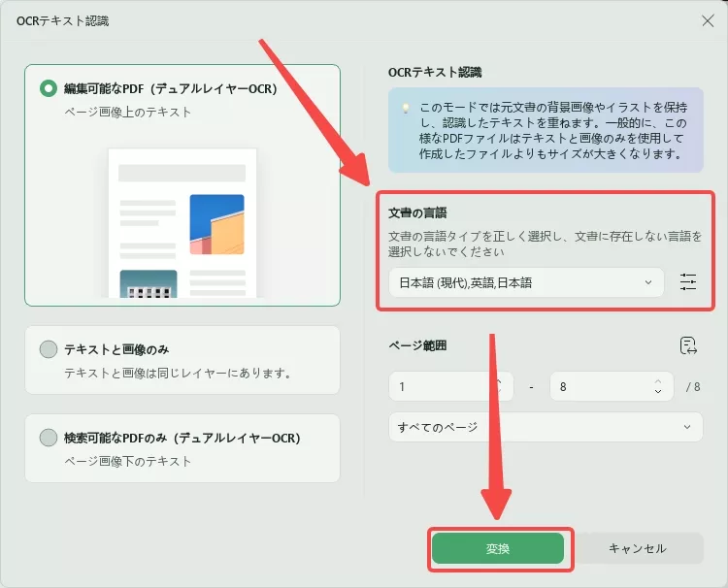Open language settings sliders icon
The height and width of the screenshot is (588, 728).
tap(687, 281)
